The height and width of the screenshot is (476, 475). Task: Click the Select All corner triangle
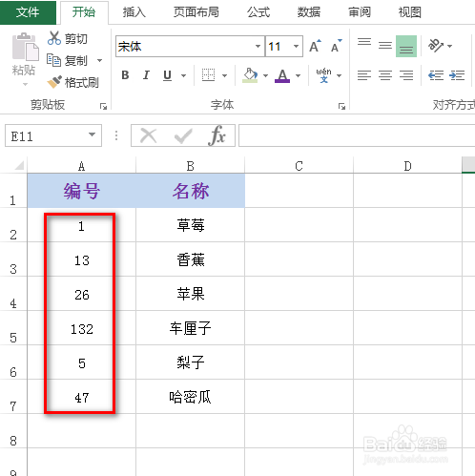pyautogui.click(x=19, y=165)
